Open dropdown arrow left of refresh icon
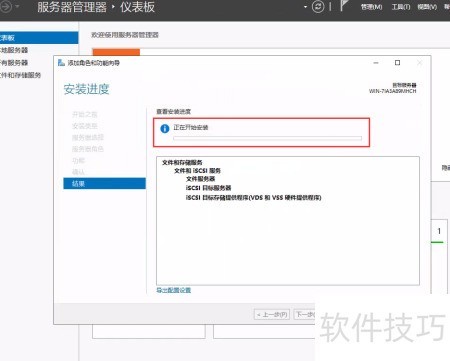 click(305, 7)
